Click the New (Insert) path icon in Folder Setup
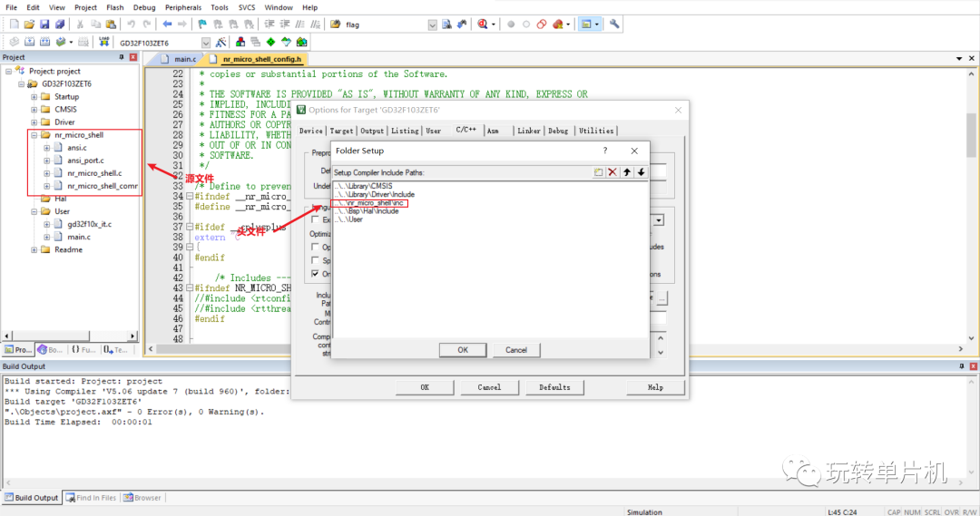Screen dimensions: 980x516 coord(599,172)
